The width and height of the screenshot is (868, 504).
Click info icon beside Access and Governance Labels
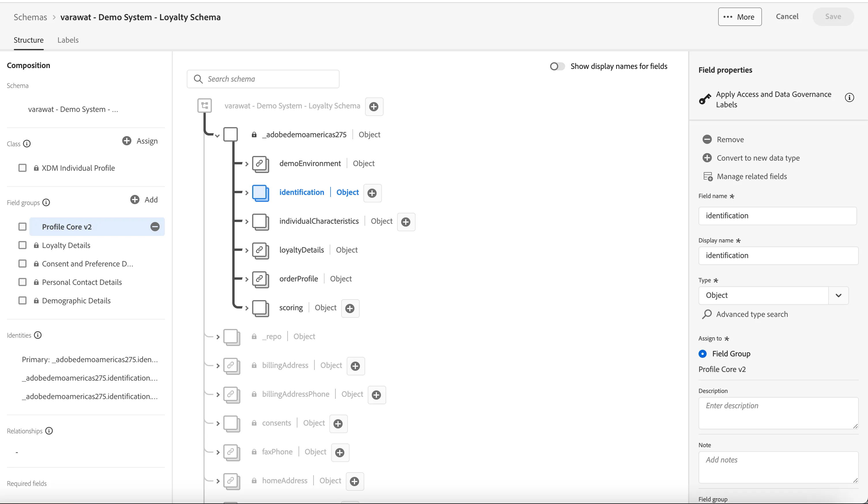pos(849,97)
